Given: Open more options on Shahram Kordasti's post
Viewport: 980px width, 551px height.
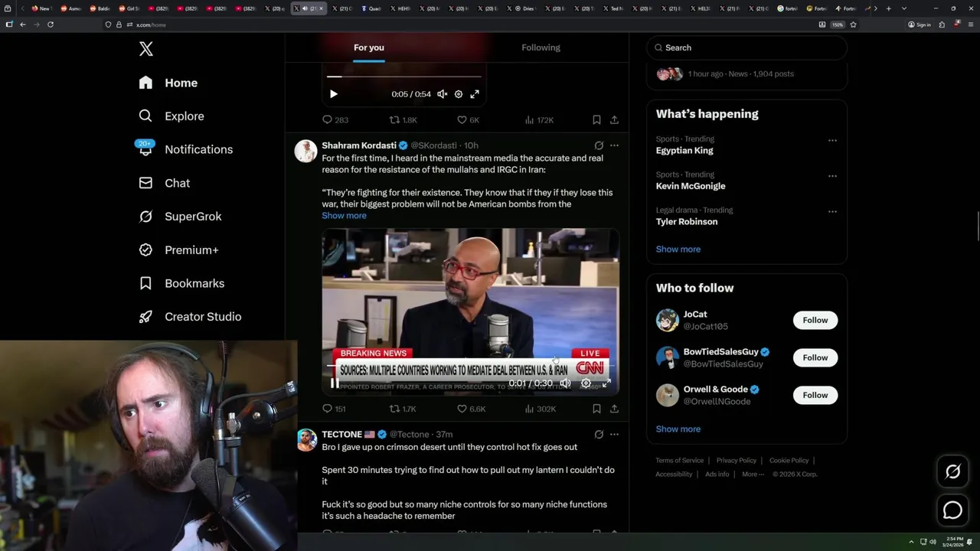Looking at the screenshot, I should click(x=614, y=145).
